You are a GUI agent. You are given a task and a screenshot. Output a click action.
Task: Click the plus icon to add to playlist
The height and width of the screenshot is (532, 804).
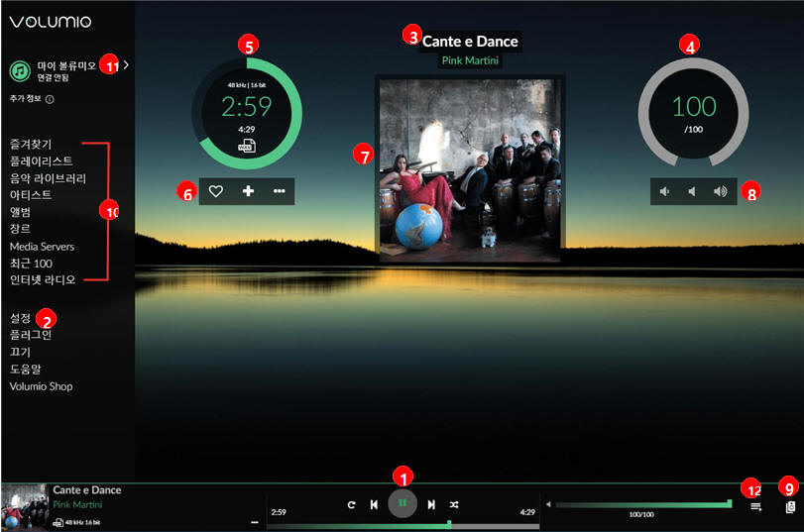pos(248,191)
